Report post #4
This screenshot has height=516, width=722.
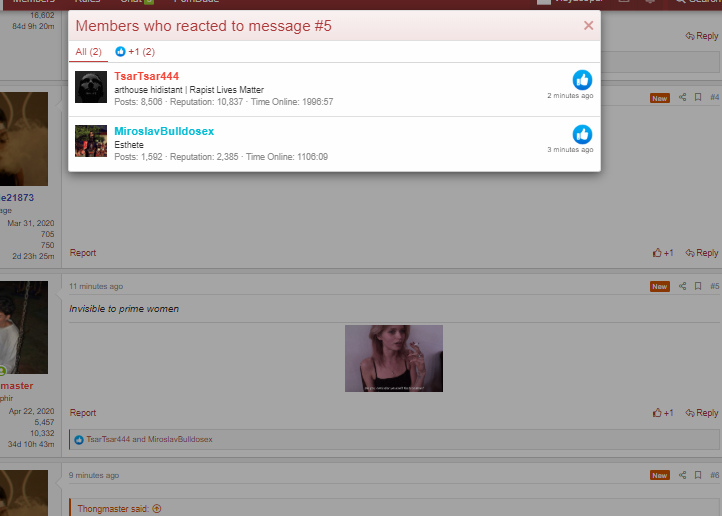click(83, 253)
